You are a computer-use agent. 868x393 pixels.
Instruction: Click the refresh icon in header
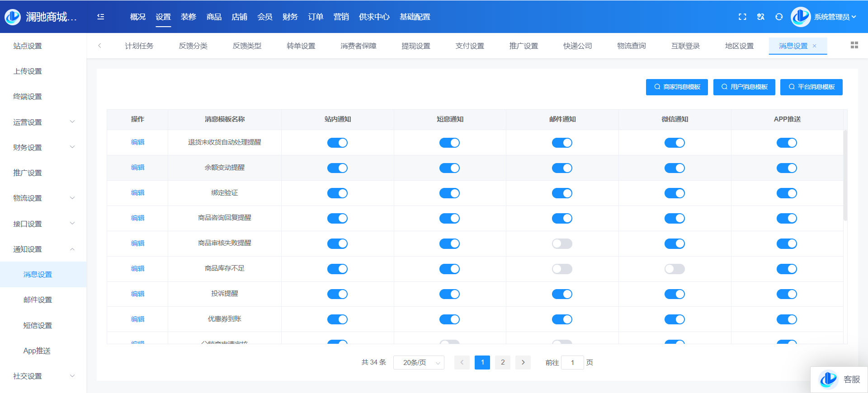point(779,17)
